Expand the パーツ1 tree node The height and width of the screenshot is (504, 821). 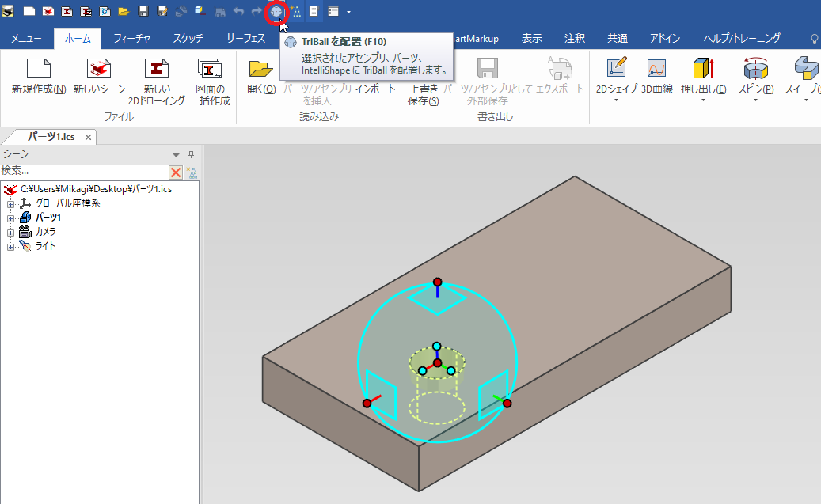click(x=11, y=218)
